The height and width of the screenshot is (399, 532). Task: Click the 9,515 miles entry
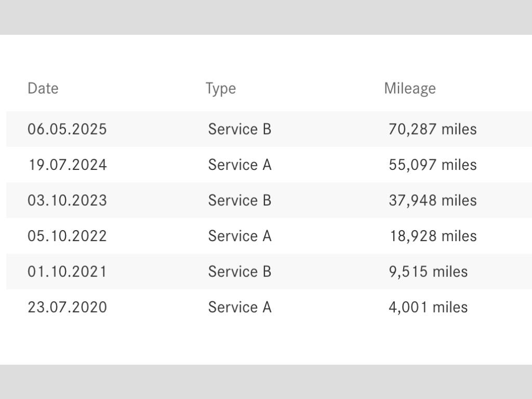click(428, 271)
